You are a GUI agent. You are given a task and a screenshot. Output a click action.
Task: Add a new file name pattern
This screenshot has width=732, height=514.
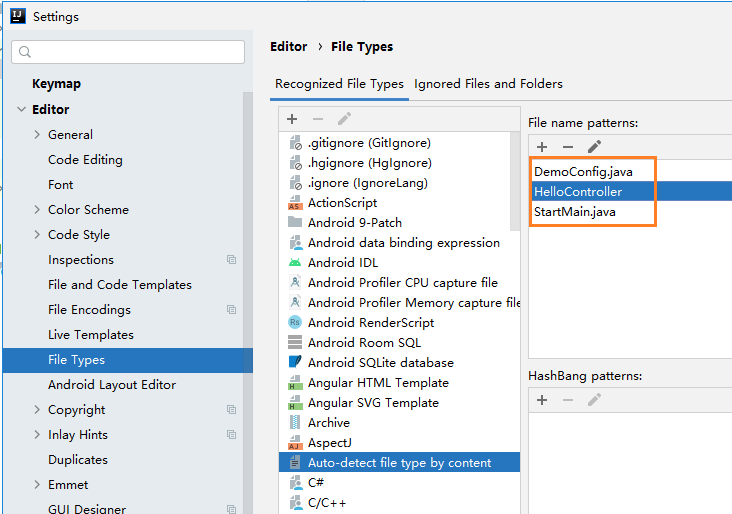pos(542,147)
